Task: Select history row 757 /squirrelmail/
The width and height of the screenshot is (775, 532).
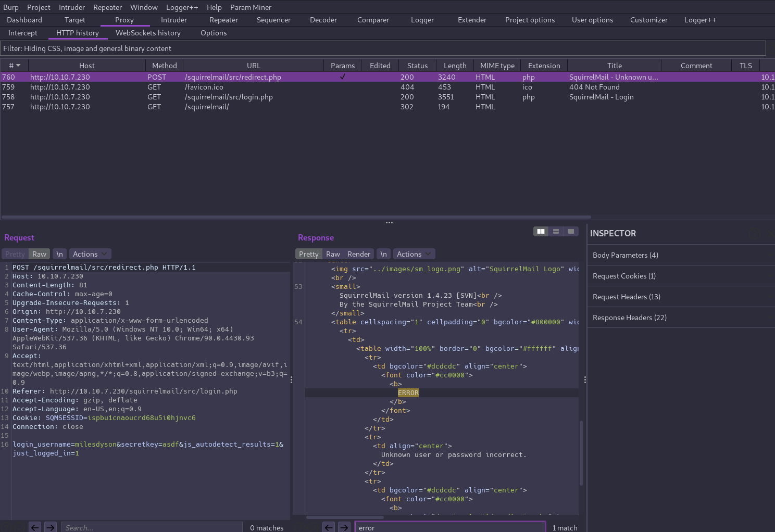Action: 387,107
